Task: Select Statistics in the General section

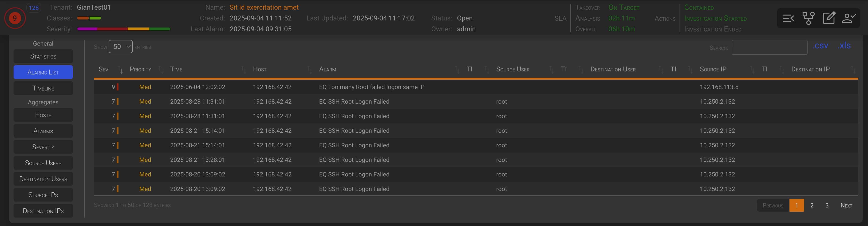Action: [x=43, y=56]
